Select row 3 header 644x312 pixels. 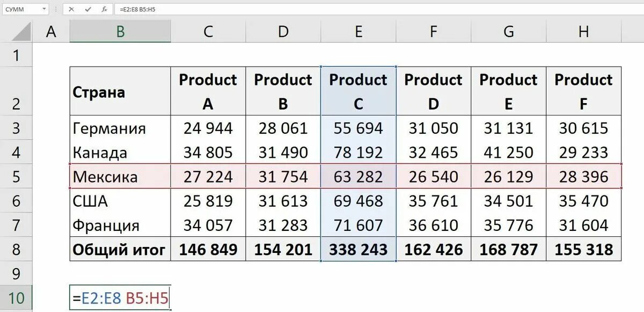16,128
